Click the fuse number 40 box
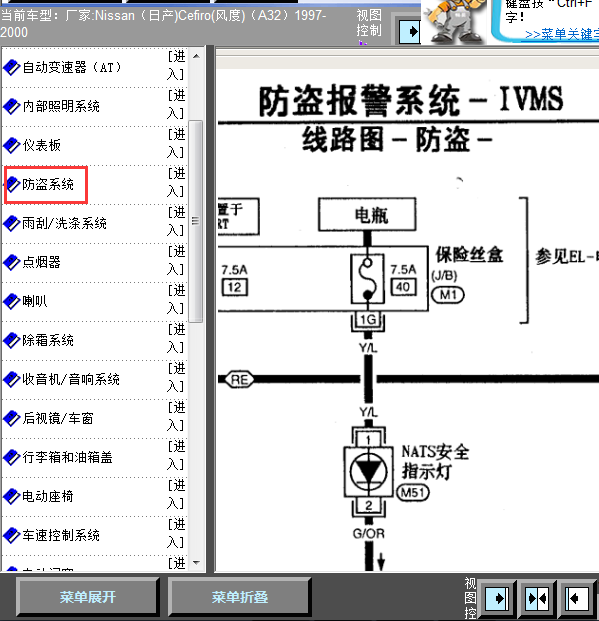The height and width of the screenshot is (621, 599). pos(403,287)
